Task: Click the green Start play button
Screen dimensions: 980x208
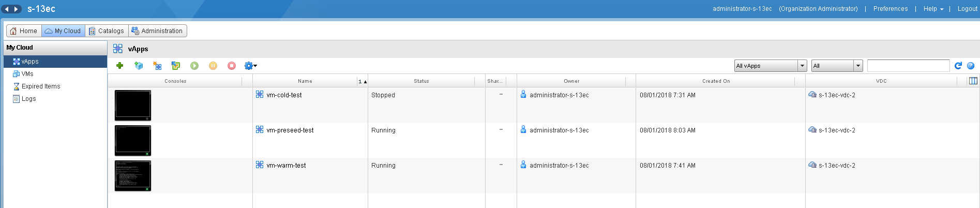Action: pos(194,66)
